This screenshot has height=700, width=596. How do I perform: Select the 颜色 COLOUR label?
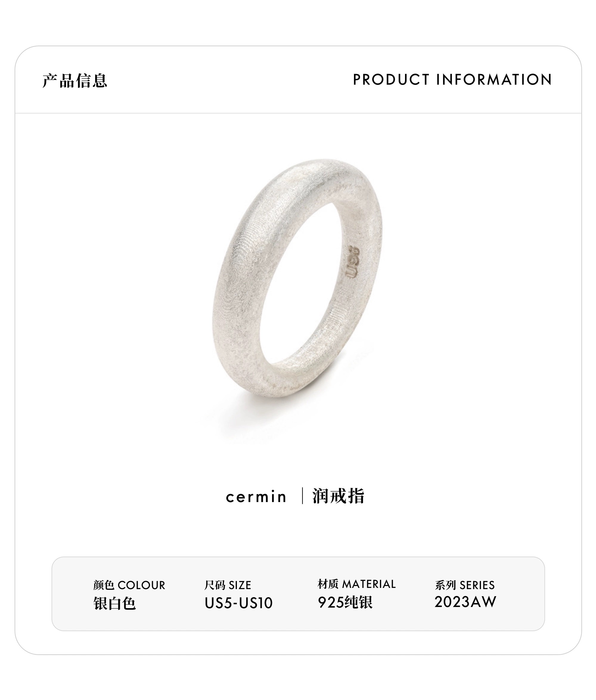click(129, 585)
